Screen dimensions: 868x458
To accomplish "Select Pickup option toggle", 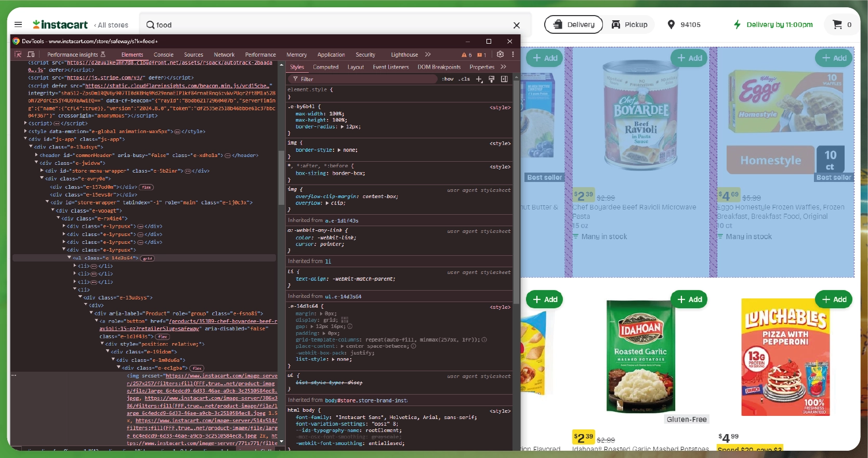I will coord(629,24).
